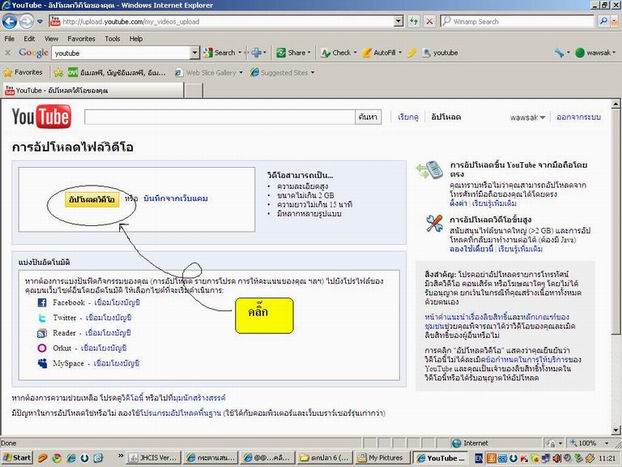Click the อัปโหลด link in header
This screenshot has width=622, height=467.
(446, 117)
